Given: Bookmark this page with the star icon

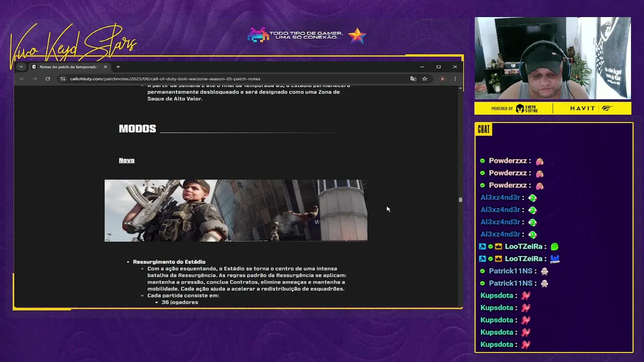Looking at the screenshot, I should coord(425,79).
